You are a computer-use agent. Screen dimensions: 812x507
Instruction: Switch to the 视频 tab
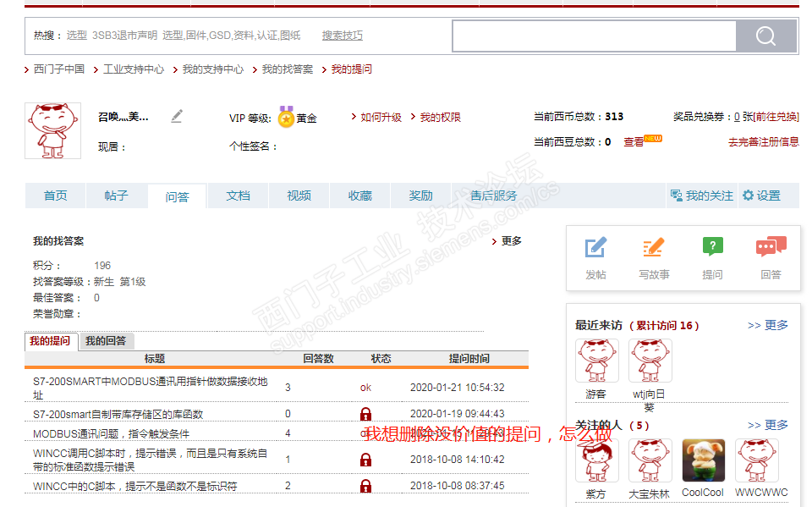tap(299, 196)
